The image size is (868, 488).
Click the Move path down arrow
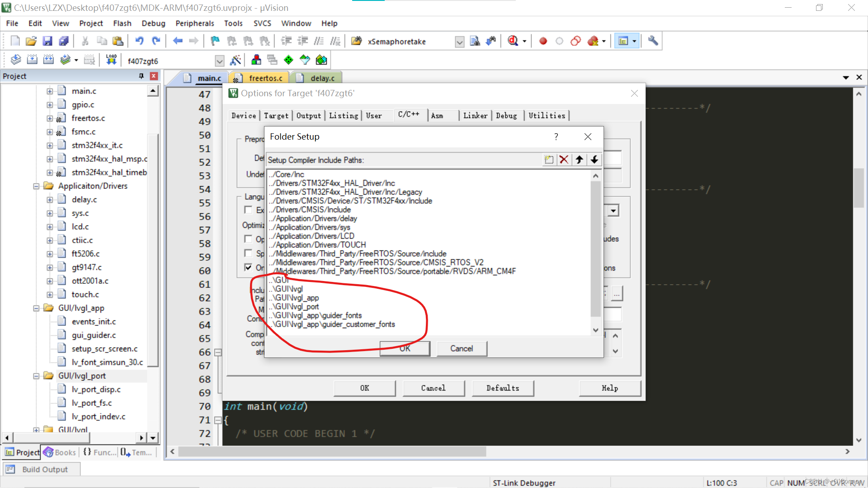[x=594, y=160]
